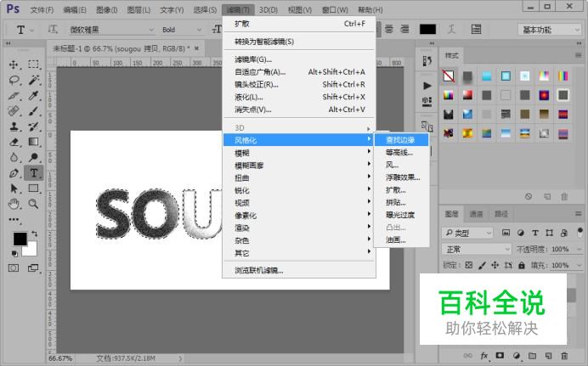
Task: Open the 图层 menu in the menu bar
Action: [x=139, y=10]
